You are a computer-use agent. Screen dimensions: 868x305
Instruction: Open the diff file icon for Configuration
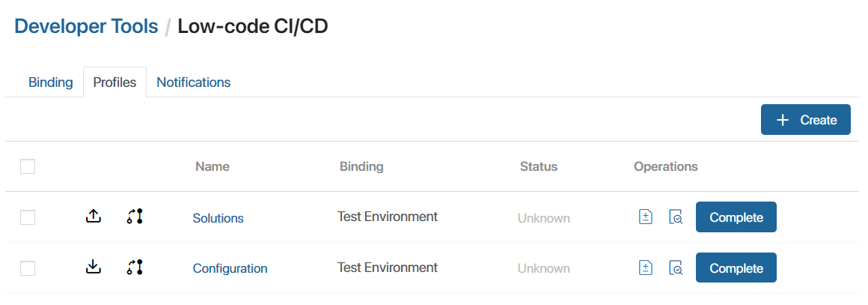pyautogui.click(x=646, y=268)
